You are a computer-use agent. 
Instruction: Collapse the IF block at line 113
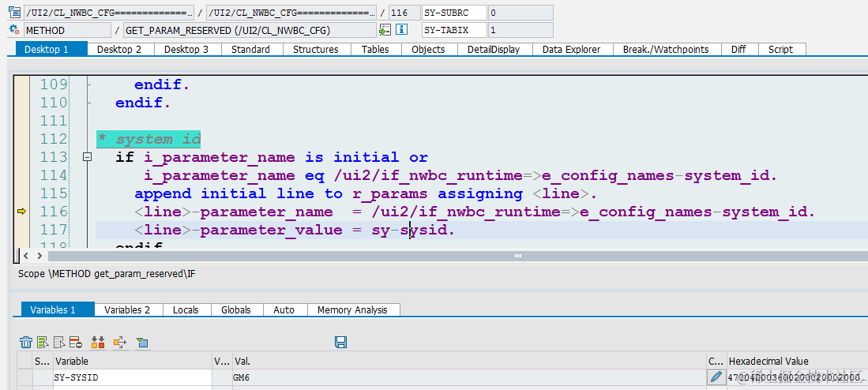coord(86,157)
